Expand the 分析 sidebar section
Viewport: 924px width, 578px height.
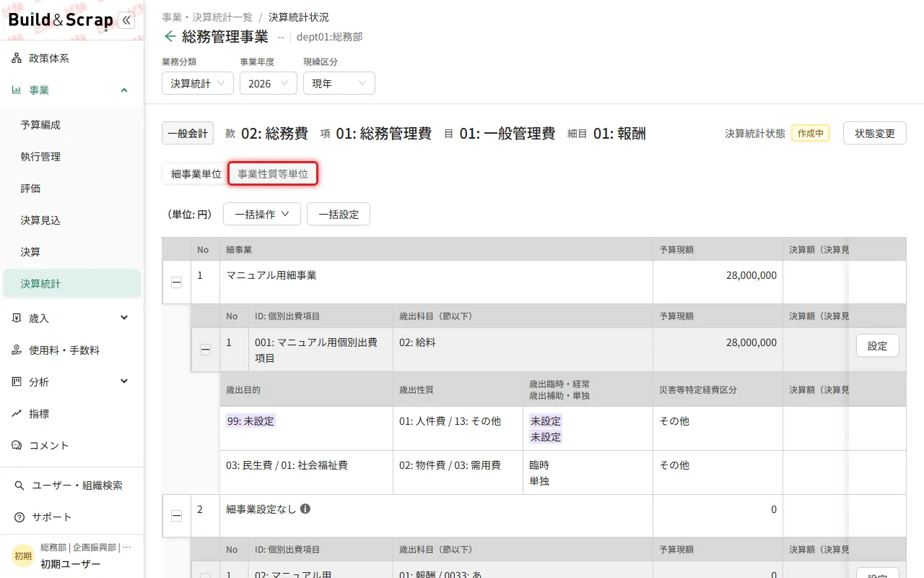(124, 381)
